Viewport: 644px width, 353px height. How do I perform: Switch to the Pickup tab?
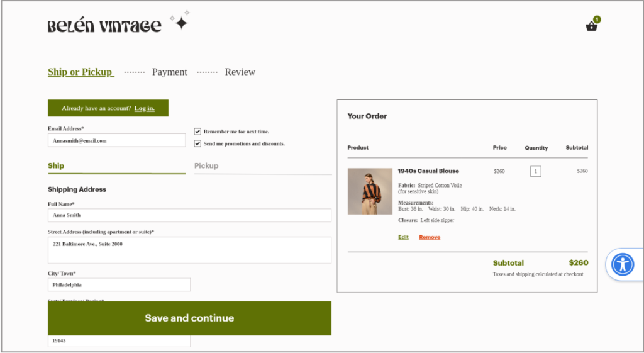coord(206,166)
